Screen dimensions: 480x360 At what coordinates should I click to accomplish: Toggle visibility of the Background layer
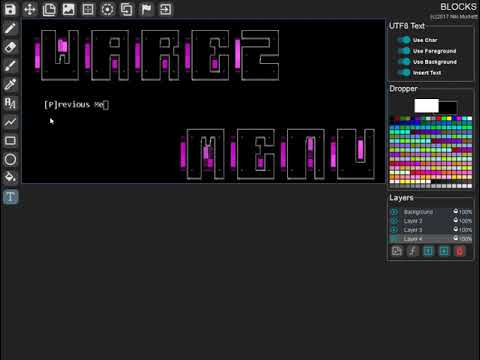[394, 212]
